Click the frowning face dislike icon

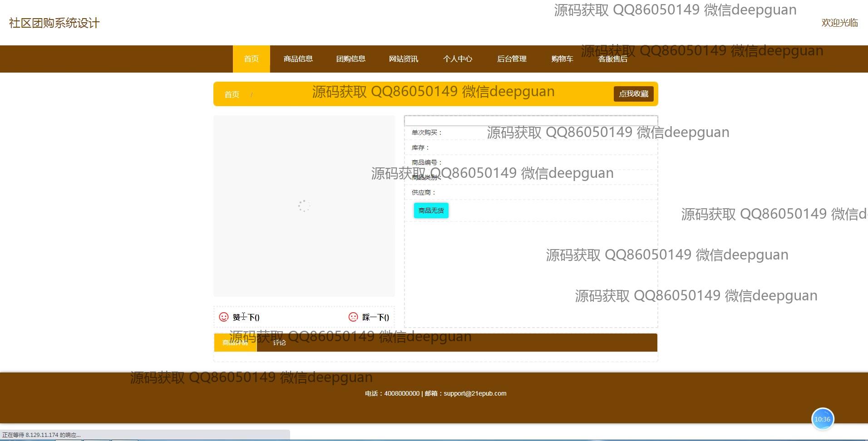coord(353,317)
